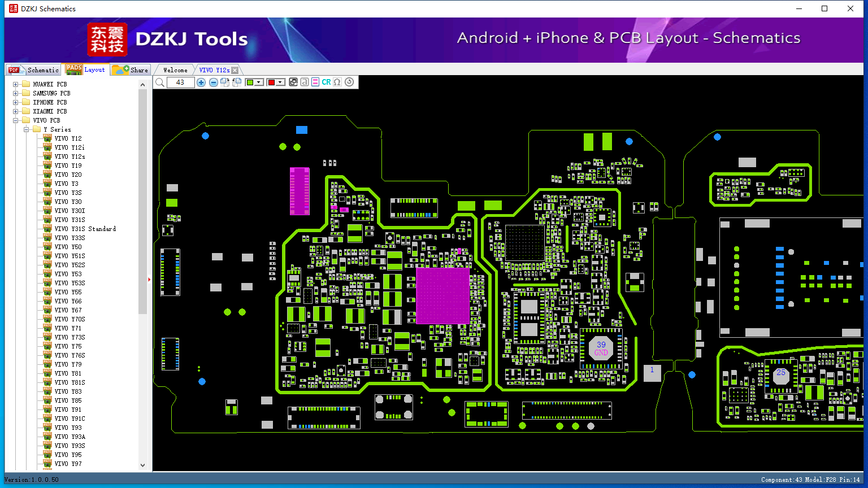868x488 pixels.
Task: Toggle the overlapping layers icon
Action: (x=293, y=82)
